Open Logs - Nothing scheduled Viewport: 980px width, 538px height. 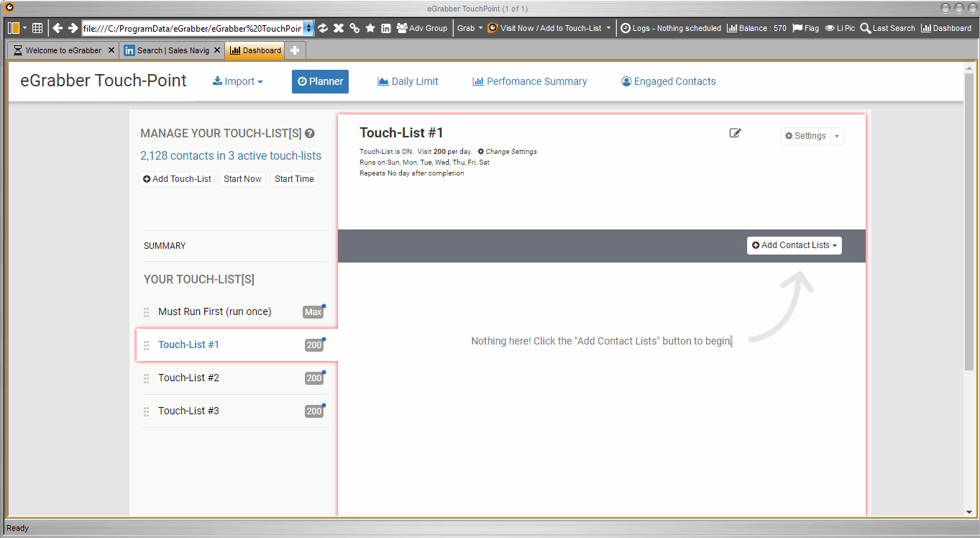(671, 28)
